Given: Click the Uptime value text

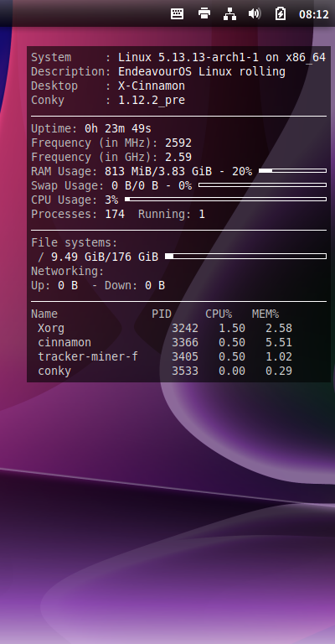Looking at the screenshot, I should [x=118, y=128].
